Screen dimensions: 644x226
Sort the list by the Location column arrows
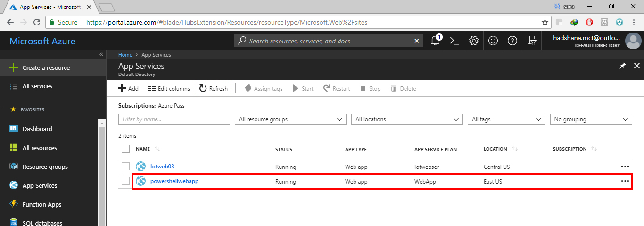[515, 149]
